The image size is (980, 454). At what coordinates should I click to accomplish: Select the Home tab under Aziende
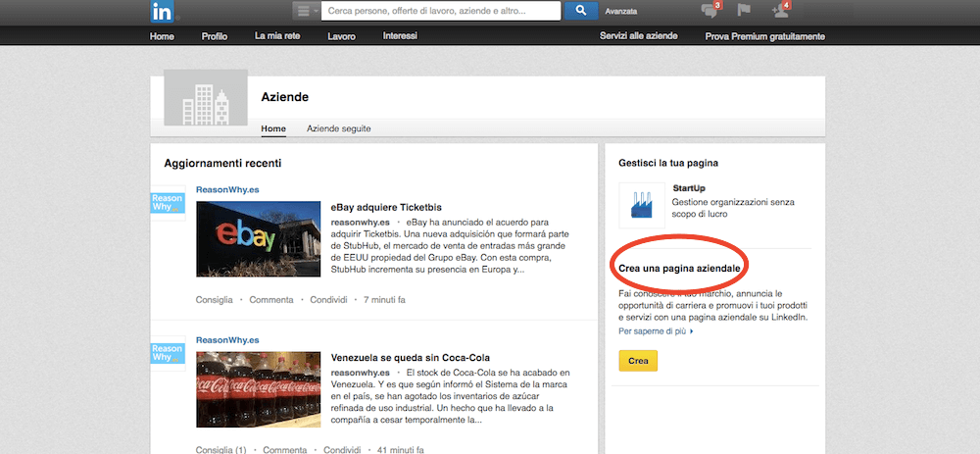click(x=273, y=128)
